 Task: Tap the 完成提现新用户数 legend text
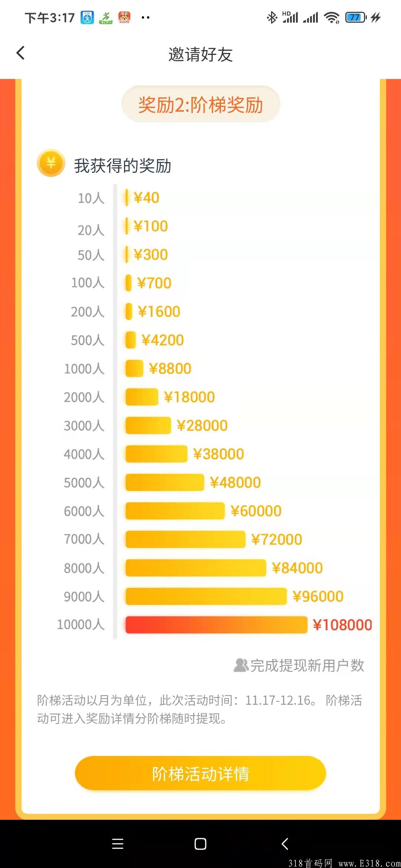click(307, 665)
